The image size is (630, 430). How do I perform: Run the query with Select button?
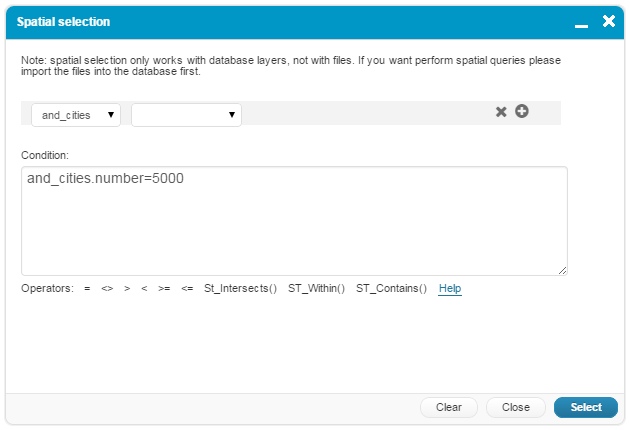pos(585,407)
